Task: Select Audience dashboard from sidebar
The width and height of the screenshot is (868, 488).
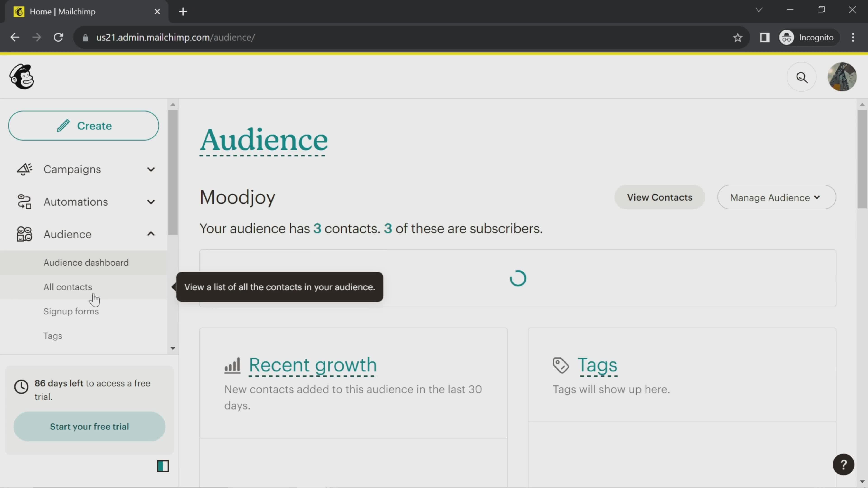Action: (86, 262)
